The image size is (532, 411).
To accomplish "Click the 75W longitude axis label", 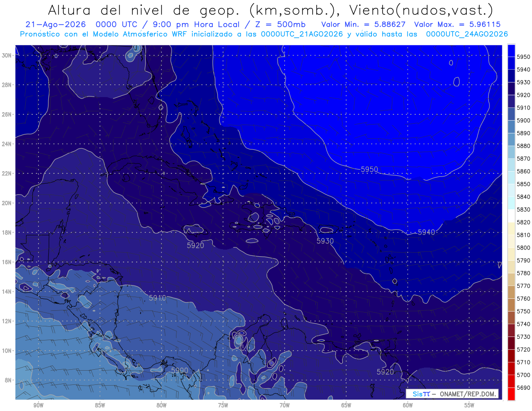I will tap(223, 405).
